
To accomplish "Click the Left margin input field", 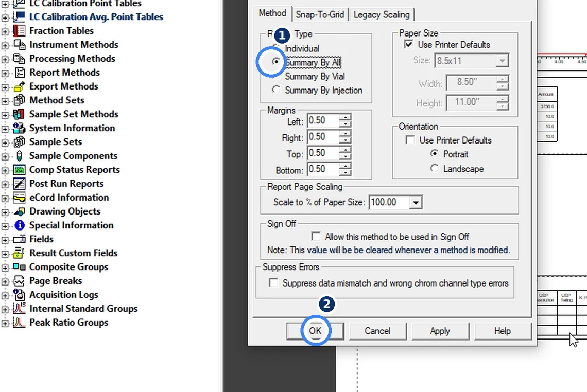I will [323, 120].
